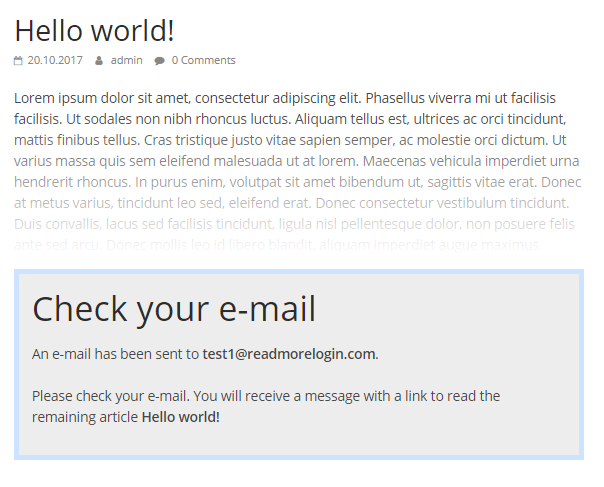Viewport: 604px width, 487px height.
Task: Open the admin author link
Action: 127,60
